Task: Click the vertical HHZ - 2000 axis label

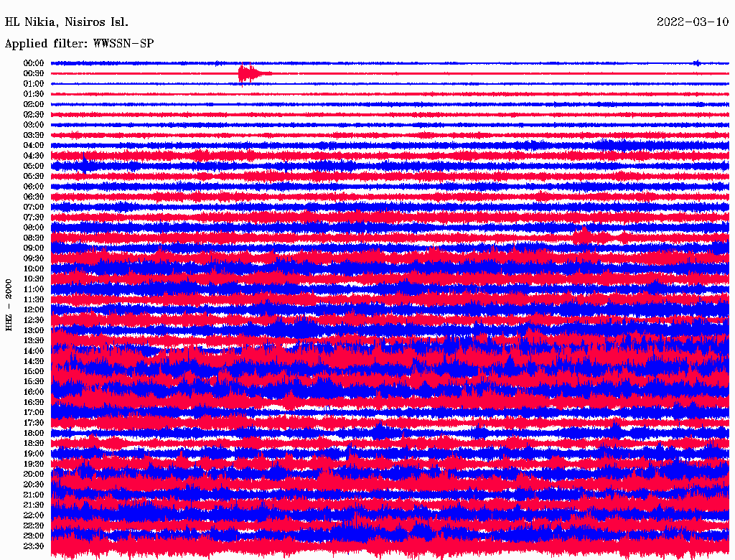Action: coord(9,305)
